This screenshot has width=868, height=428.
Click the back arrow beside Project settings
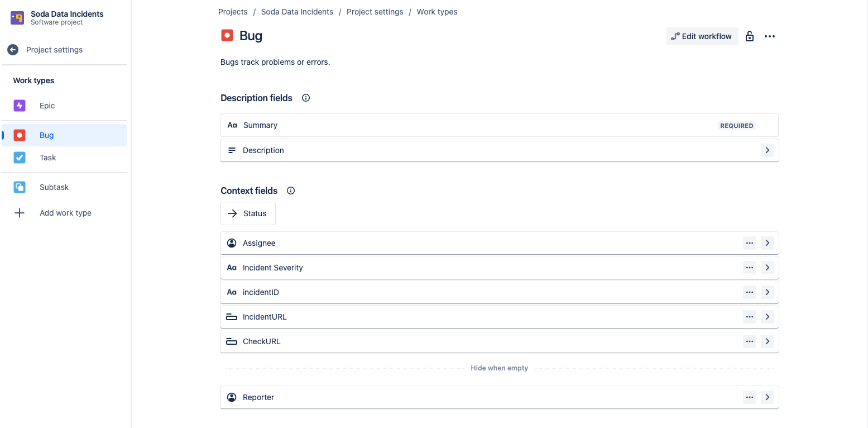(13, 50)
